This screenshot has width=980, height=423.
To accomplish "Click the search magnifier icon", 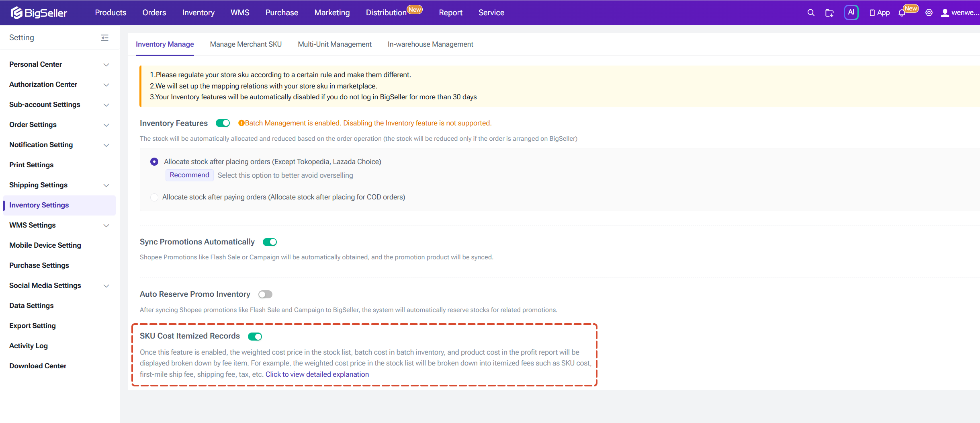I will coord(811,12).
